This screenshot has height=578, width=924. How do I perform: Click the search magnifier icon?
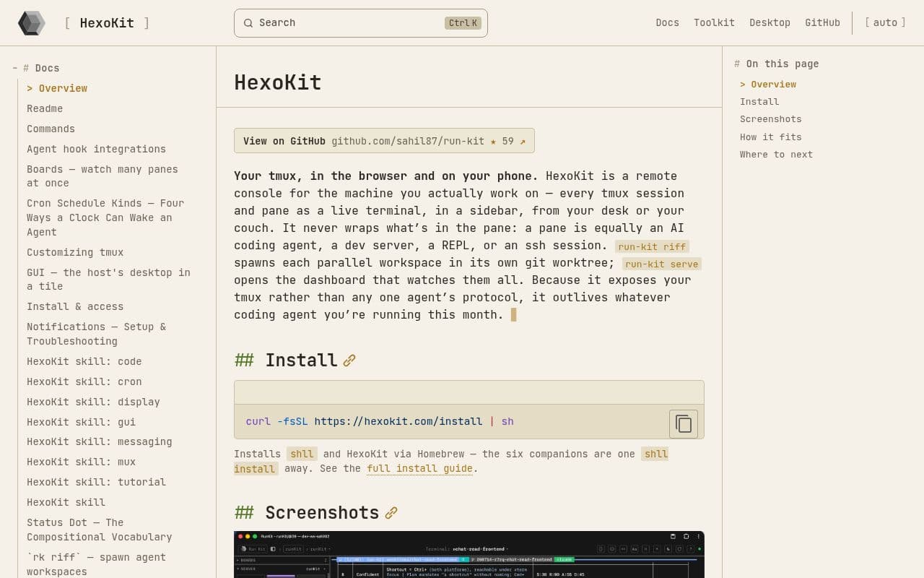(x=248, y=23)
